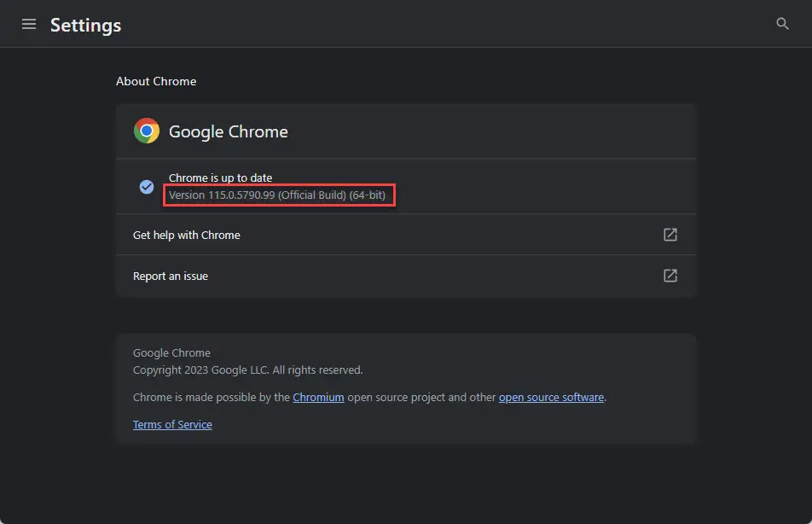Click the Google Chrome heading next to logo
This screenshot has height=524, width=812.
pyautogui.click(x=229, y=131)
